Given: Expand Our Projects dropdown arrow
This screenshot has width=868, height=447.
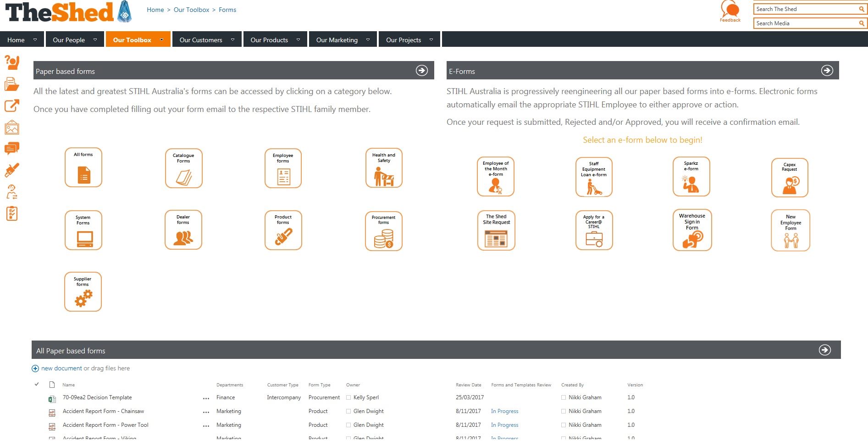Looking at the screenshot, I should (x=431, y=40).
